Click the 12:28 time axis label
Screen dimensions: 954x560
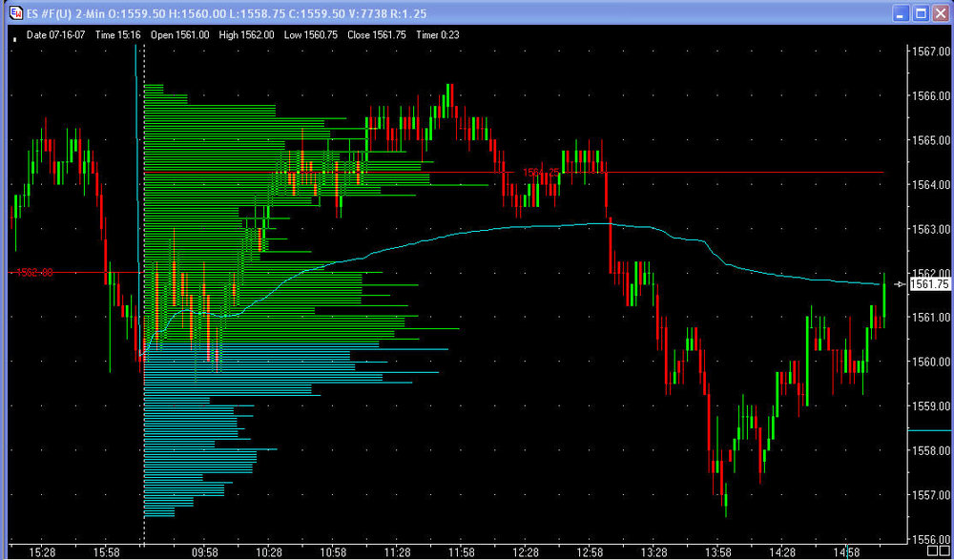pyautogui.click(x=526, y=552)
